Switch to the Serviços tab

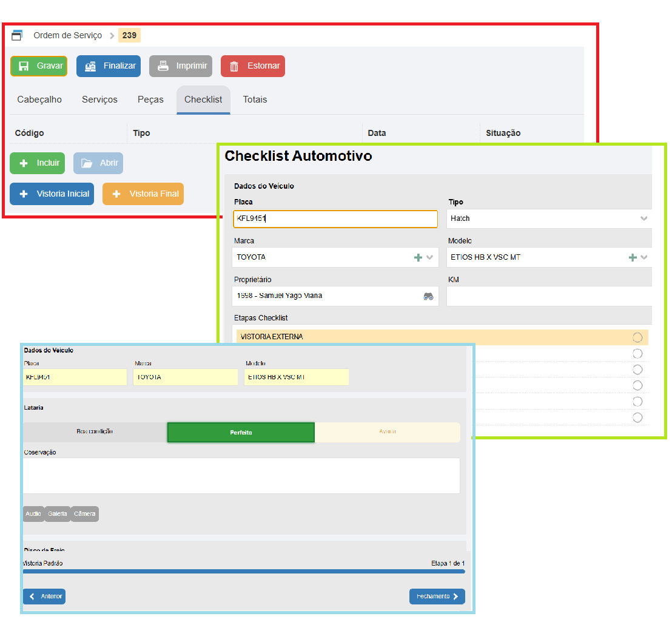tap(99, 100)
